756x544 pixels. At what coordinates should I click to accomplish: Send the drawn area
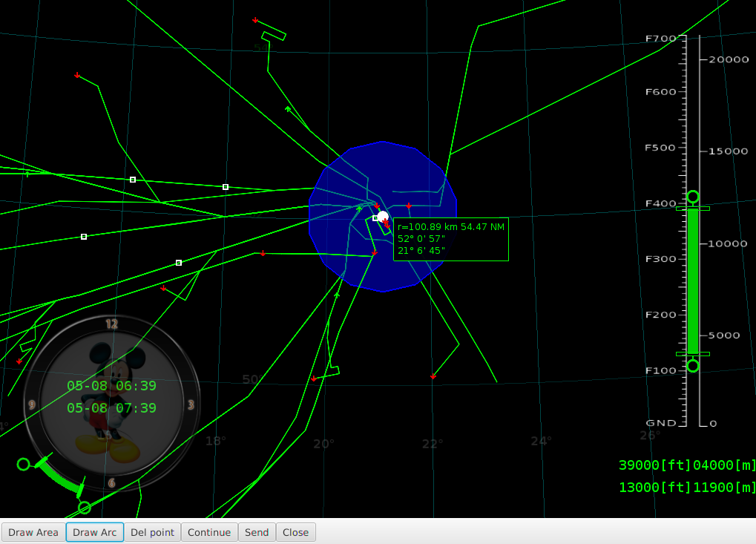[x=257, y=532]
